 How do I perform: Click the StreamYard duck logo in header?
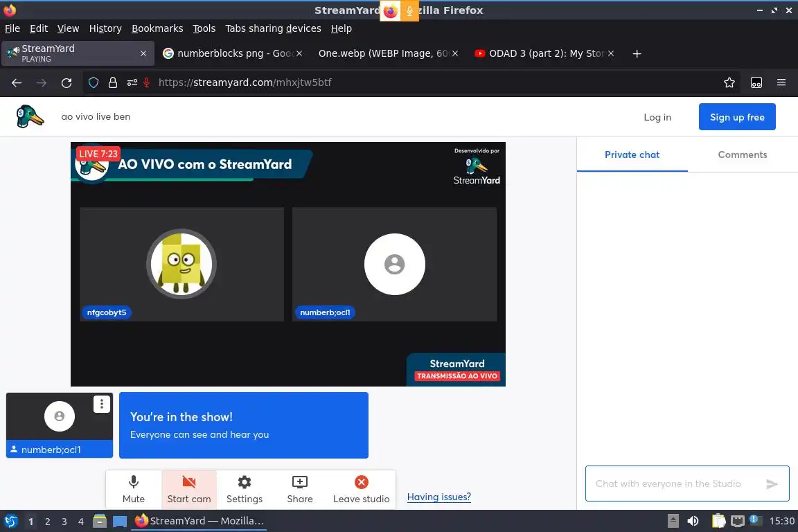pos(30,116)
